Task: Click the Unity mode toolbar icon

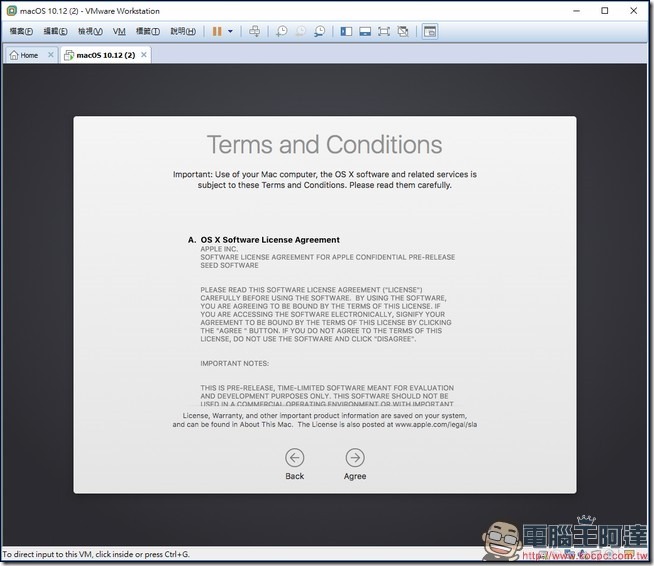Action: (x=403, y=31)
